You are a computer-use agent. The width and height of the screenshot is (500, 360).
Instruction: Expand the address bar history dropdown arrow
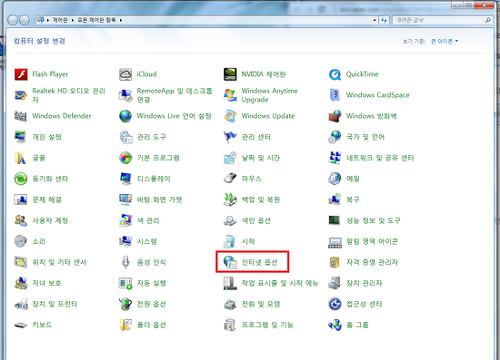click(x=374, y=20)
